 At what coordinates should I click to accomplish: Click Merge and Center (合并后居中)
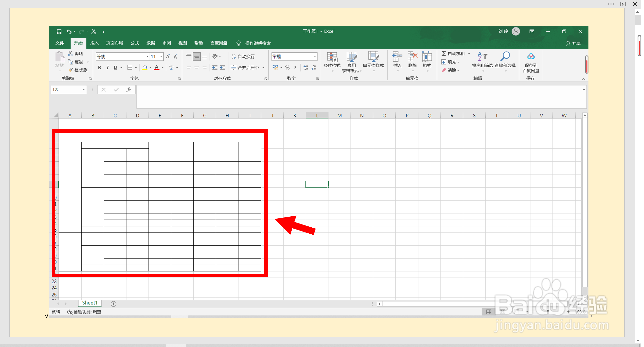pyautogui.click(x=245, y=68)
